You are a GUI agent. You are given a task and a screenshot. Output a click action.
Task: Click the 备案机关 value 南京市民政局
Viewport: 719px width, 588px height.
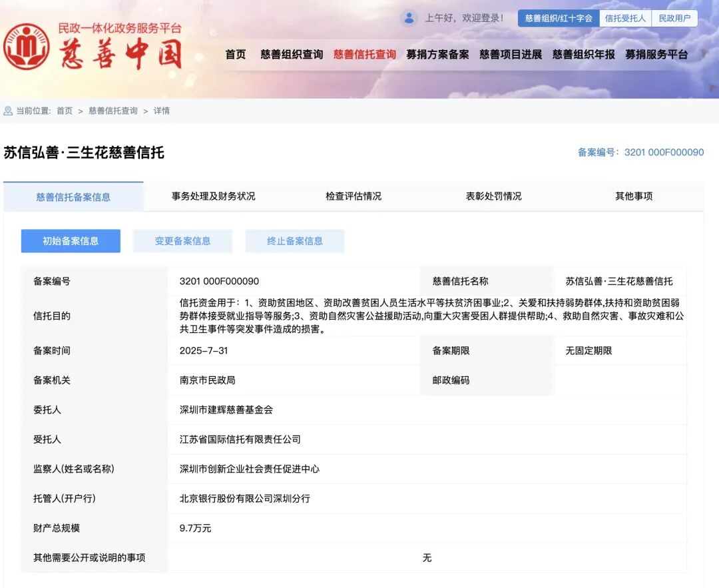(x=207, y=380)
